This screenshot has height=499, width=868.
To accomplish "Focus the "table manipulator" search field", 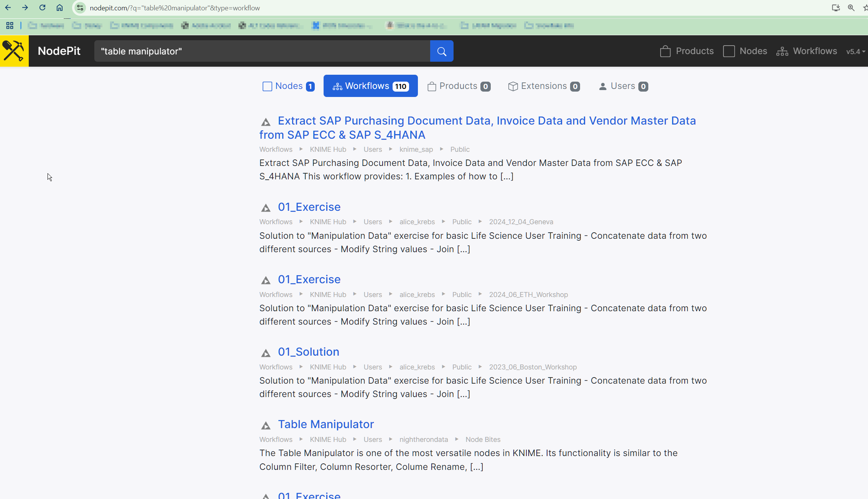I will (x=262, y=51).
